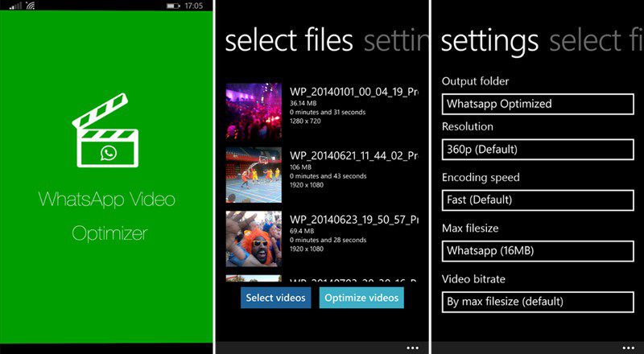This screenshot has width=644, height=354.
Task: Tap the 106 MB file size text
Action: pyautogui.click(x=300, y=167)
